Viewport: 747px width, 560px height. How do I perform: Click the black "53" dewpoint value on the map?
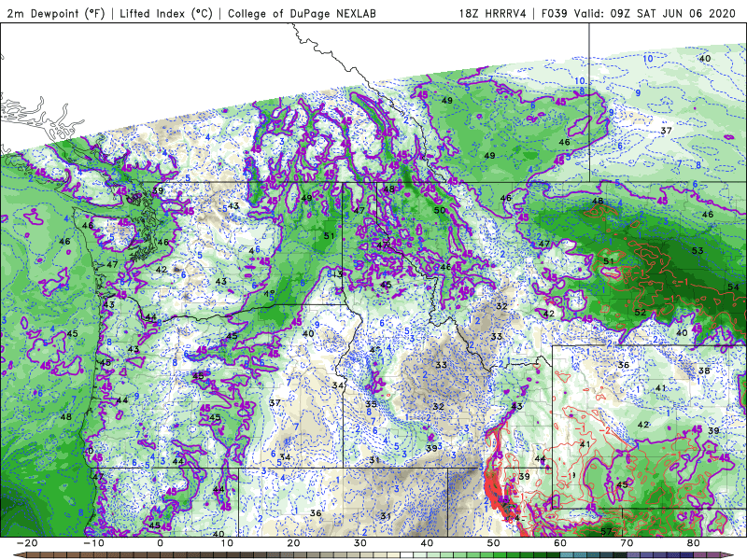click(x=698, y=250)
